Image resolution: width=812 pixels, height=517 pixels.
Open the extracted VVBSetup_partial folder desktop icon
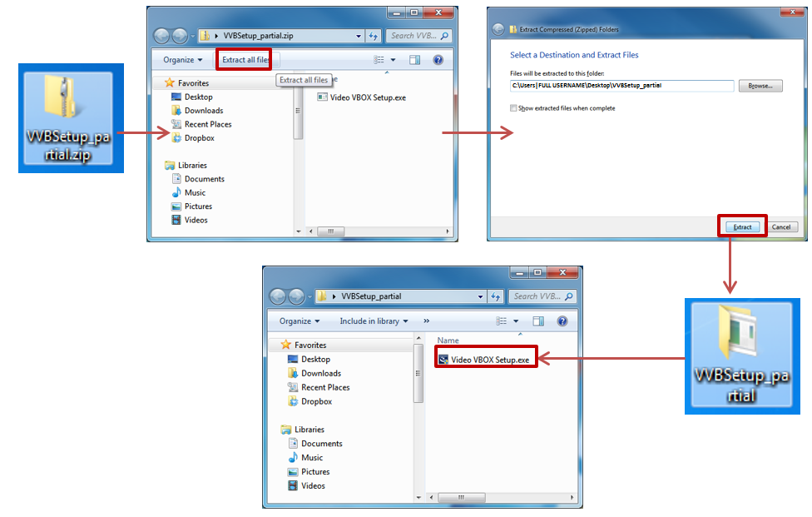[x=741, y=355]
